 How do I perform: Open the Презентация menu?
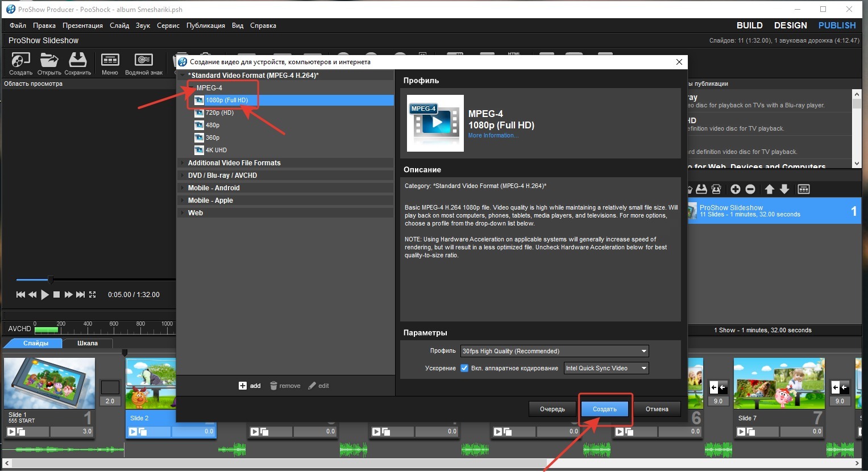click(x=82, y=26)
